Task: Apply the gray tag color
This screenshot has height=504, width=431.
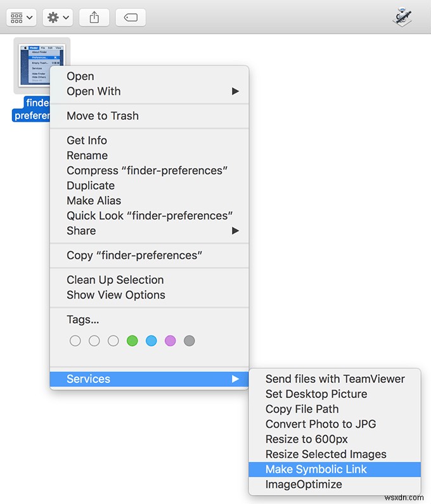Action: (190, 340)
